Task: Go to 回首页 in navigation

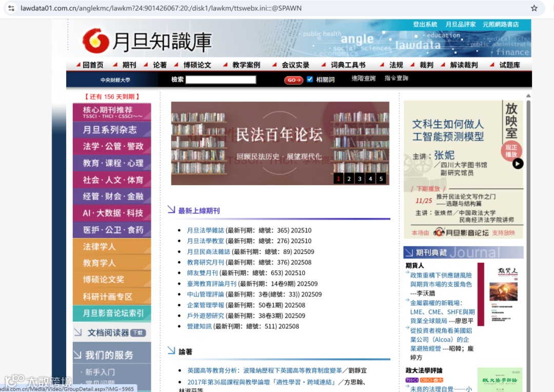Action: 93,65
